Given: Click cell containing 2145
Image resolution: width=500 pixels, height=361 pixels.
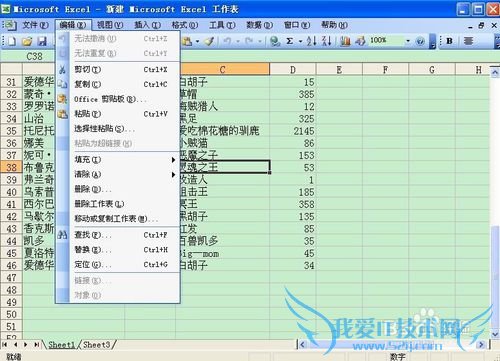Looking at the screenshot, I should pos(293,131).
